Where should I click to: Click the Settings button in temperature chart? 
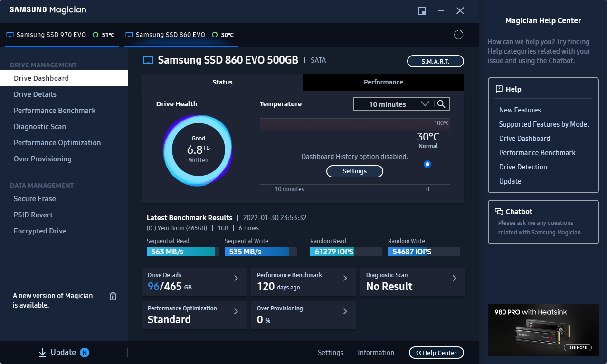355,171
